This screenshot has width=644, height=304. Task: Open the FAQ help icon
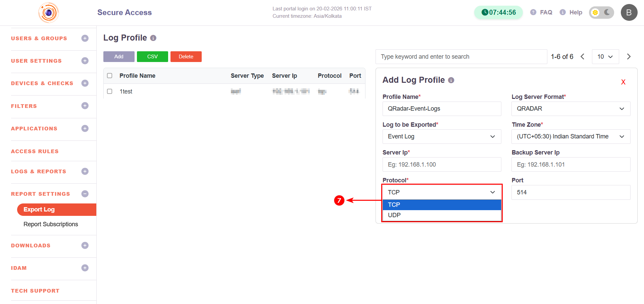click(533, 12)
